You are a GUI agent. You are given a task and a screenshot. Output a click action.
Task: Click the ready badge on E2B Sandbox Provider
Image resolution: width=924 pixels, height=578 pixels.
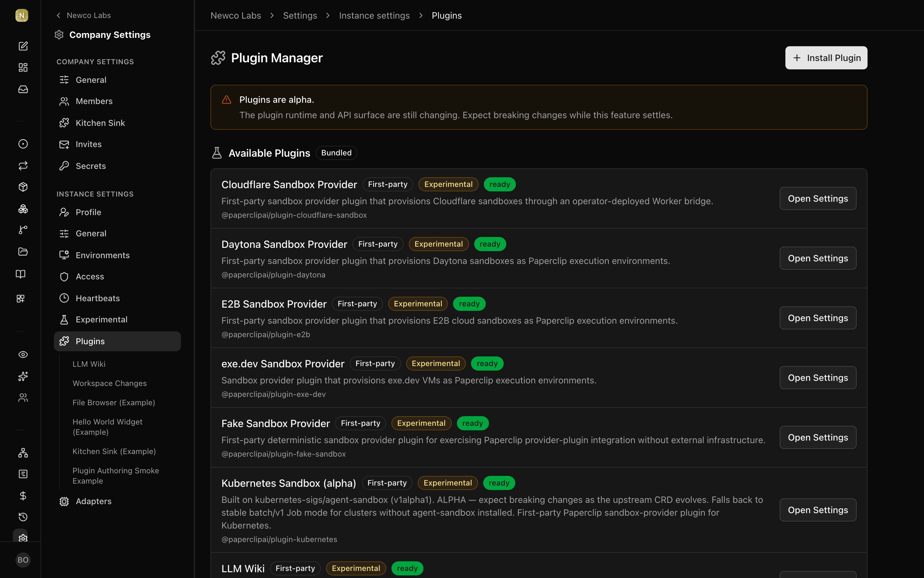(x=469, y=304)
